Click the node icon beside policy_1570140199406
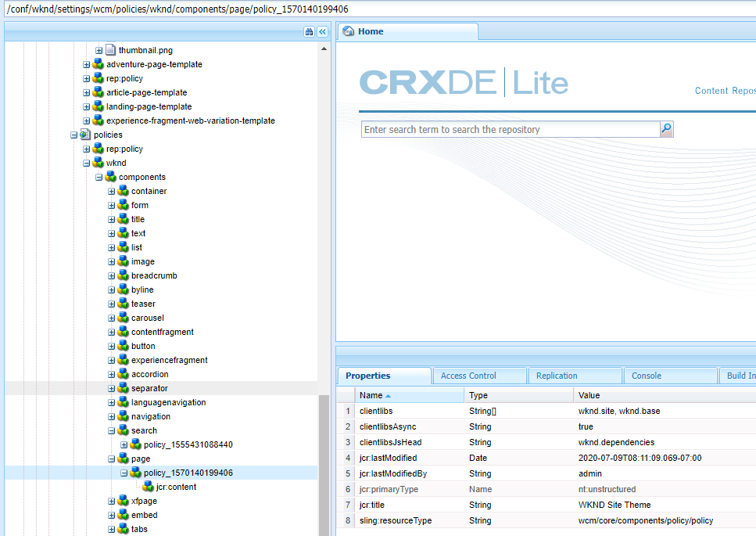 coord(135,473)
